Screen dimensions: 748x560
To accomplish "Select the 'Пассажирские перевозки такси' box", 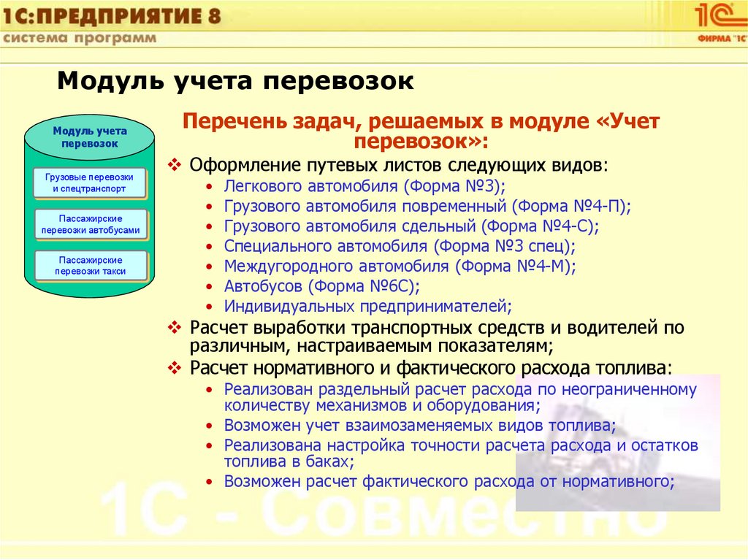I will coord(91,266).
